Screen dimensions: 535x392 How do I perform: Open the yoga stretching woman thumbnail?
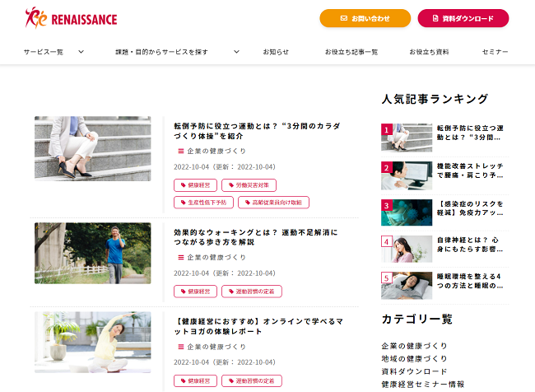(x=93, y=342)
